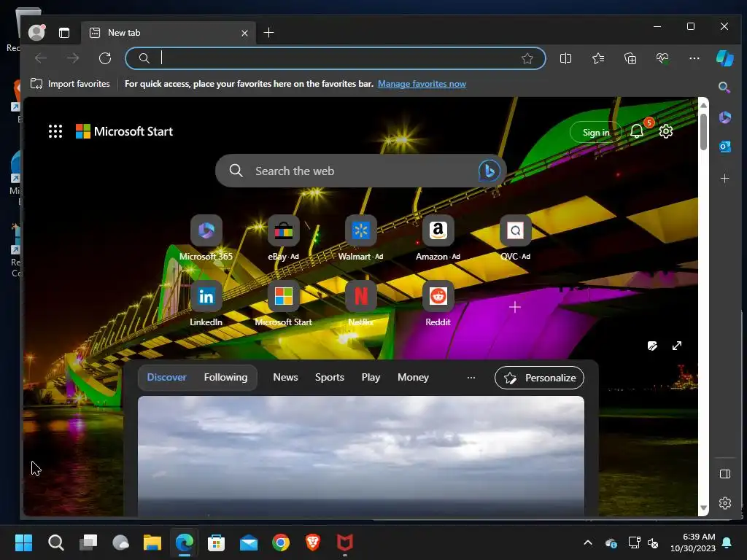Open File Explorer from taskbar

152,542
